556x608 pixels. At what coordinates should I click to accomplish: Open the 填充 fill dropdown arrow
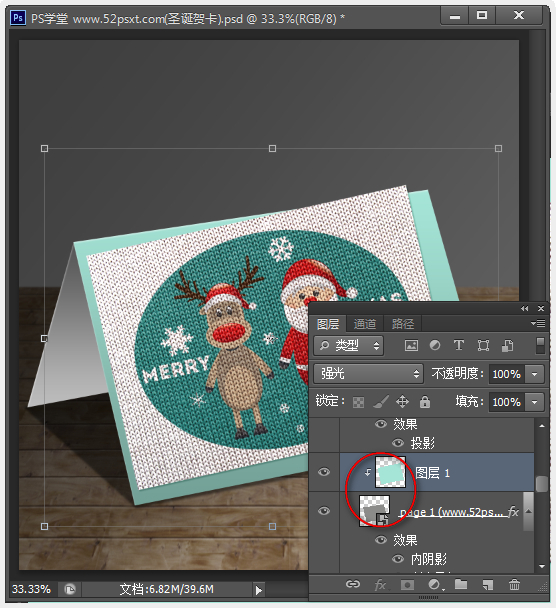pos(535,402)
